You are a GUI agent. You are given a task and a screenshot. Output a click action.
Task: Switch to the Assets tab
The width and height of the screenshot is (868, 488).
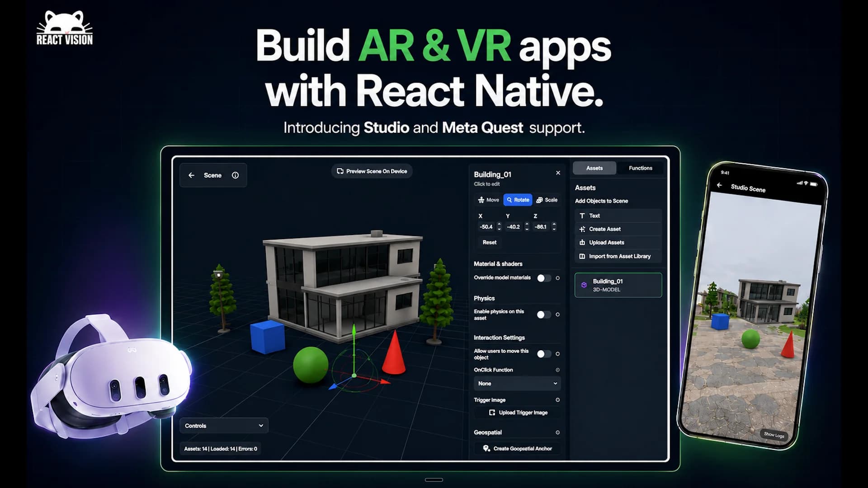594,168
